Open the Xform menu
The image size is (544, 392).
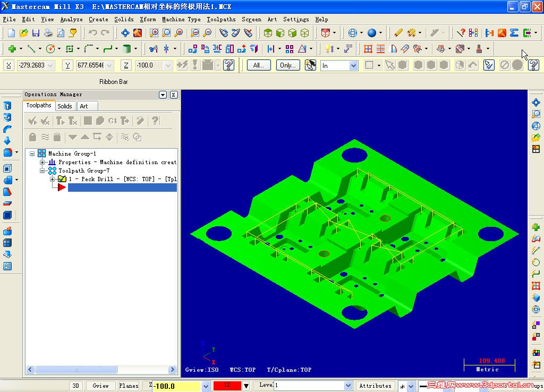[148, 20]
